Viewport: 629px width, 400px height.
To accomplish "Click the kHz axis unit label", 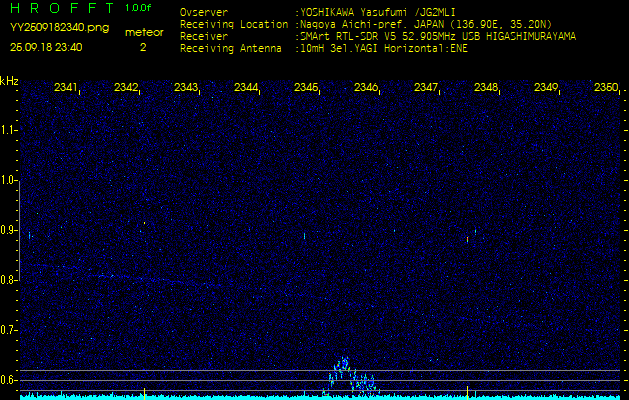I will [9, 81].
